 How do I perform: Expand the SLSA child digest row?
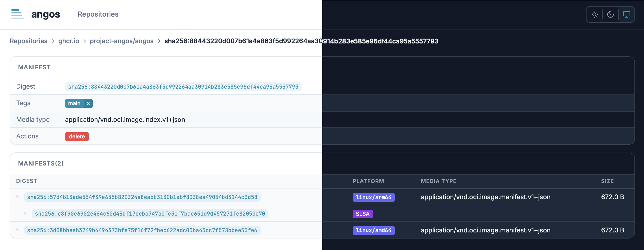[x=150, y=213]
